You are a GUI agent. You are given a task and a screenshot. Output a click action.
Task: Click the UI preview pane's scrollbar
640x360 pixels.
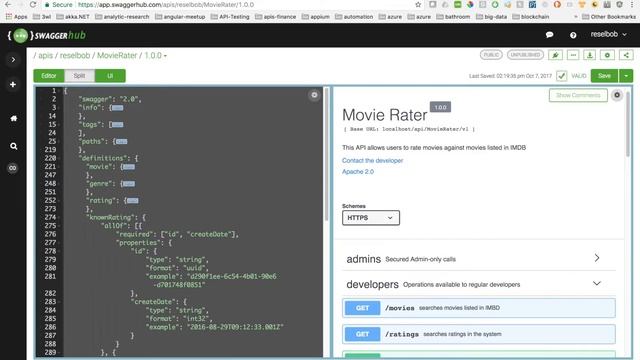[x=628, y=124]
